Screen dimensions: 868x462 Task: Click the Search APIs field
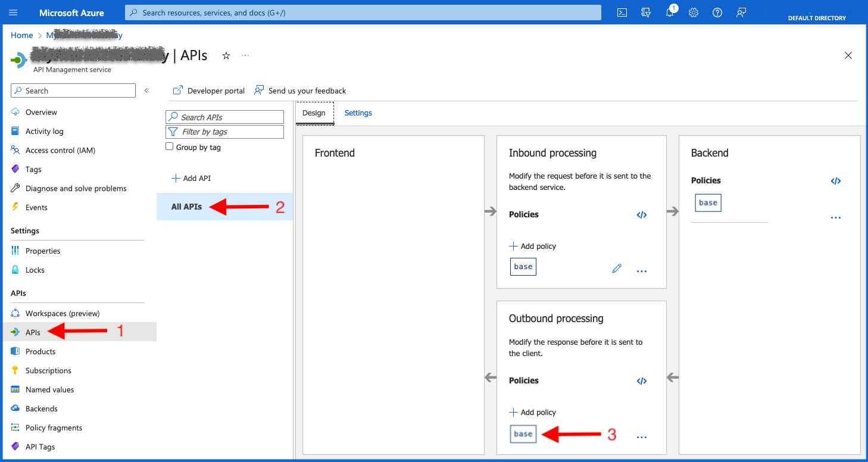pos(224,117)
